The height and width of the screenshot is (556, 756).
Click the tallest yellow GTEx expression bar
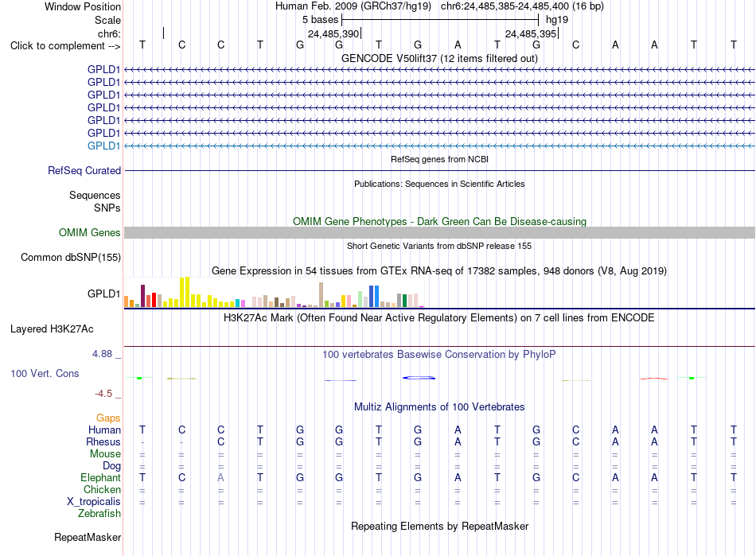click(187, 292)
